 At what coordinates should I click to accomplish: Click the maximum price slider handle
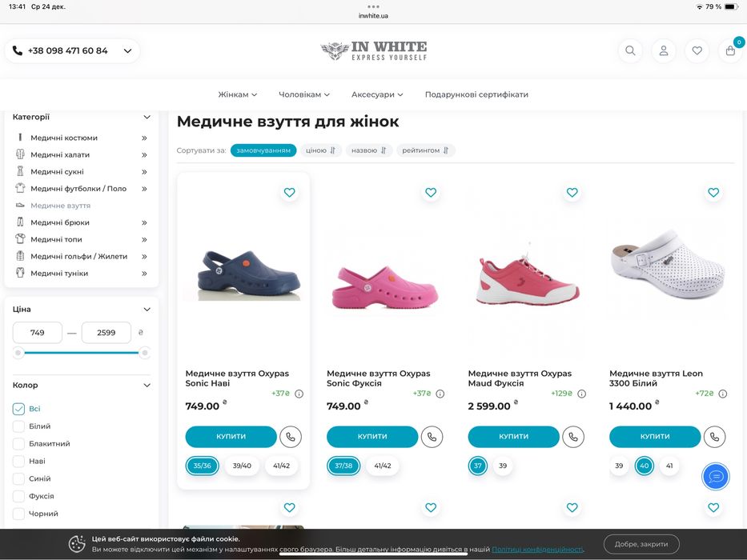pyautogui.click(x=145, y=353)
